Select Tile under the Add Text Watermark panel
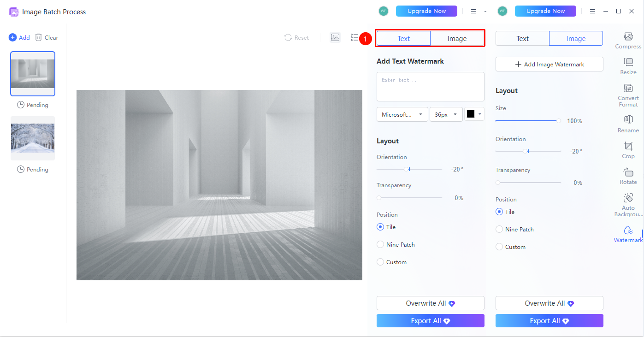This screenshot has width=644, height=337. (x=380, y=227)
